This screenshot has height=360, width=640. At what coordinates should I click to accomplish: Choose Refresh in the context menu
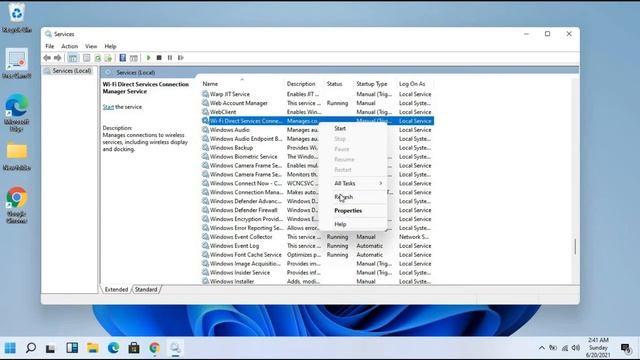coord(353,197)
